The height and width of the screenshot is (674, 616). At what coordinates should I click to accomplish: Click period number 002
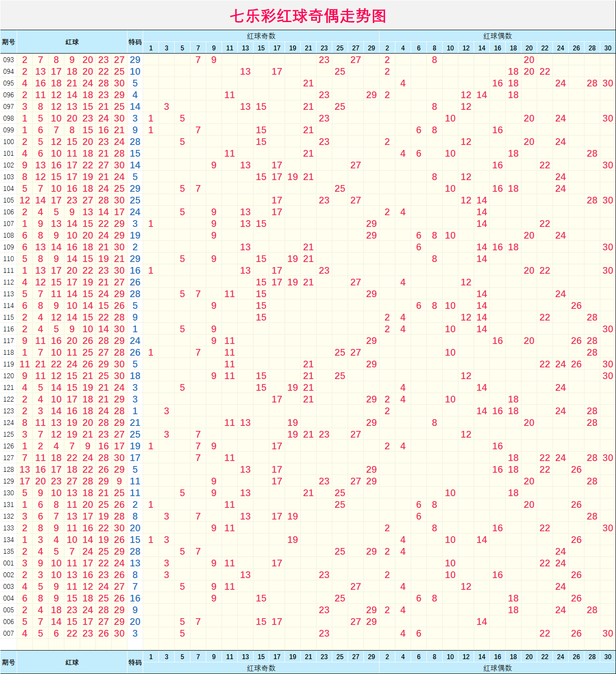click(x=9, y=575)
